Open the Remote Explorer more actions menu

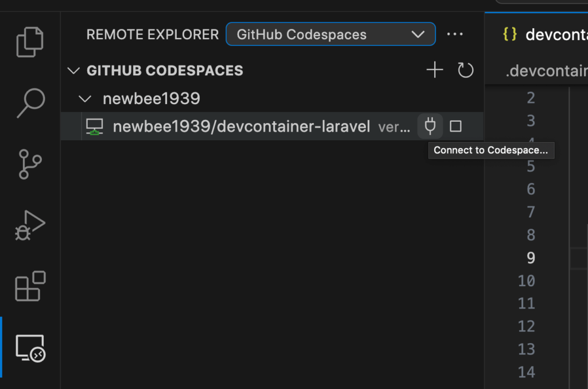coord(455,34)
